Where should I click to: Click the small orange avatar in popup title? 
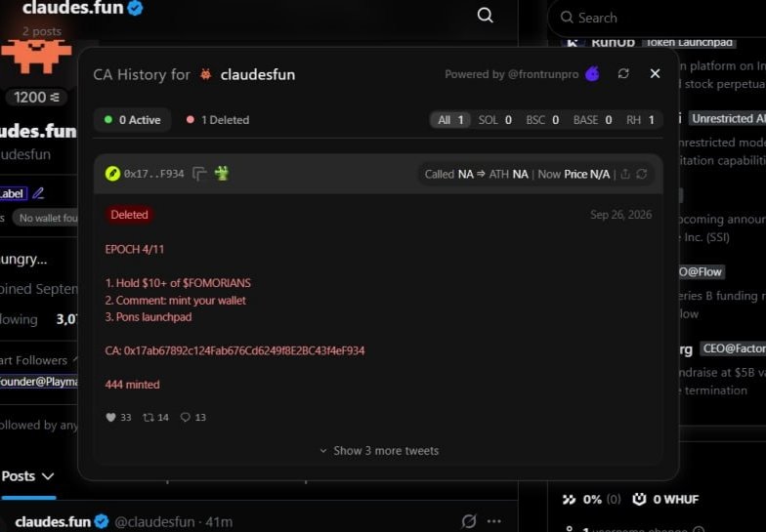[205, 74]
